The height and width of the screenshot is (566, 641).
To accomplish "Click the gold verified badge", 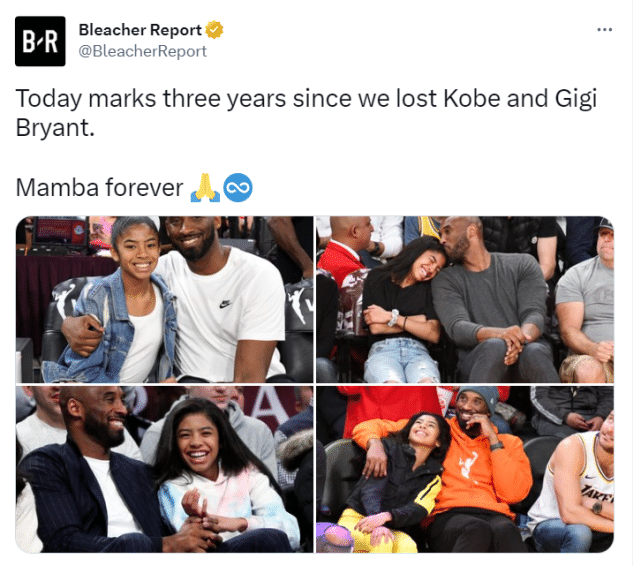I will (x=214, y=30).
